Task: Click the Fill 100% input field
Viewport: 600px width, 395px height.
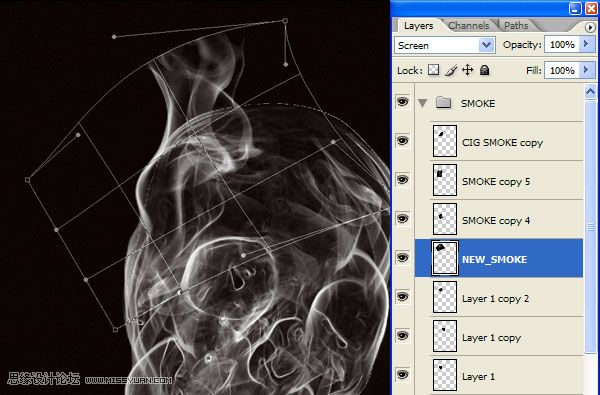Action: [x=562, y=70]
